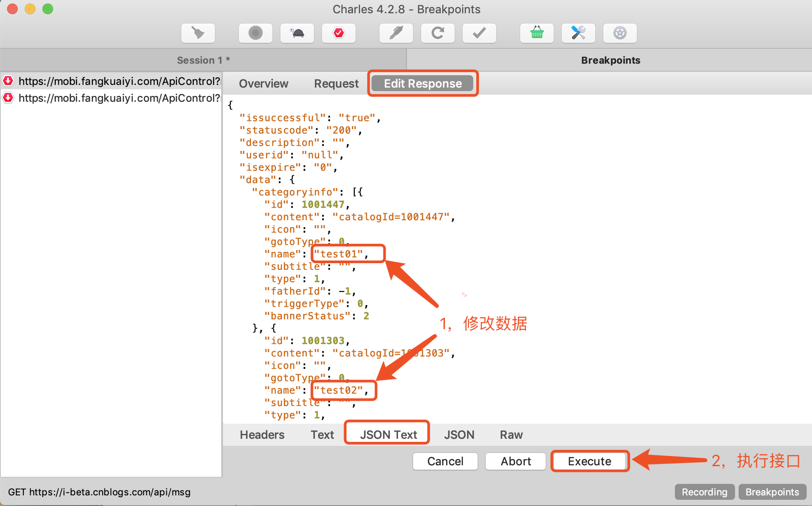The image size is (812, 506).
Task: Select the Edit Response tab
Action: coord(423,84)
